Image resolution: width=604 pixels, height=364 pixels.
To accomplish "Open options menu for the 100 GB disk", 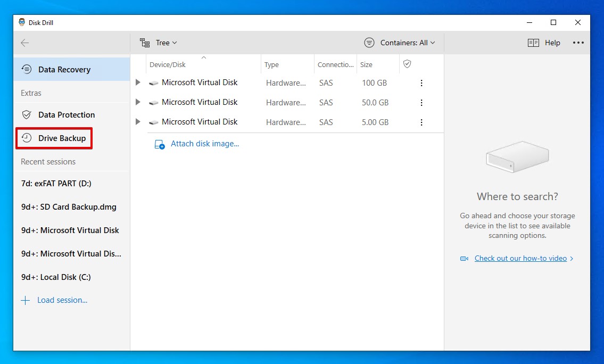I will [421, 83].
